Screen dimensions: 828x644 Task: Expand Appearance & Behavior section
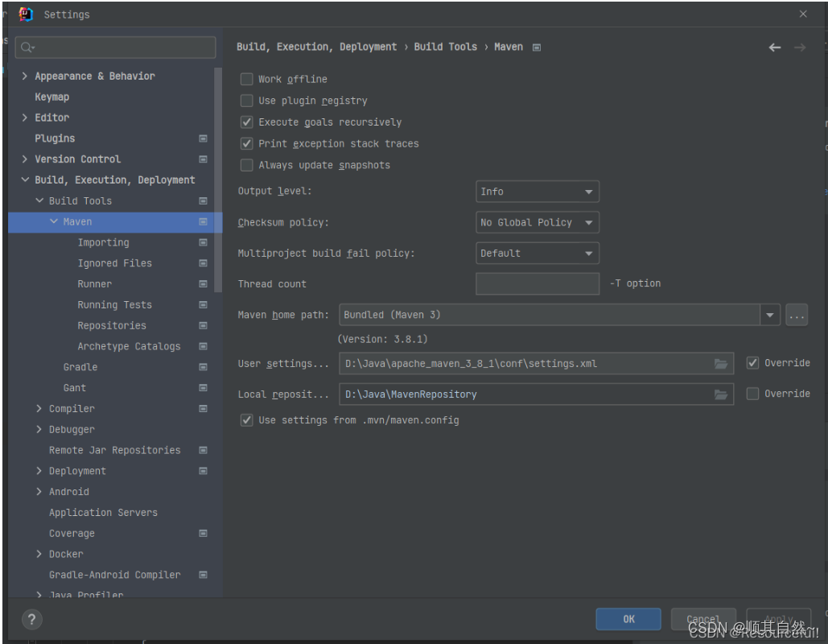point(24,76)
